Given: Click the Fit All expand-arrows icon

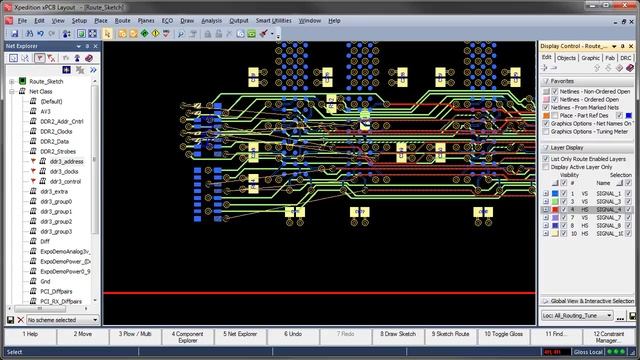Looking at the screenshot, I should tap(93, 34).
